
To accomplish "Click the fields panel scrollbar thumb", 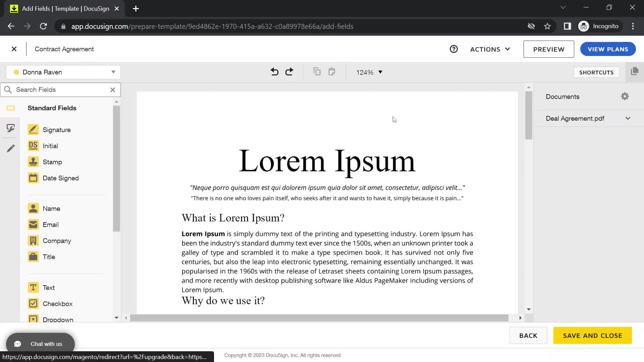I will (x=116, y=169).
